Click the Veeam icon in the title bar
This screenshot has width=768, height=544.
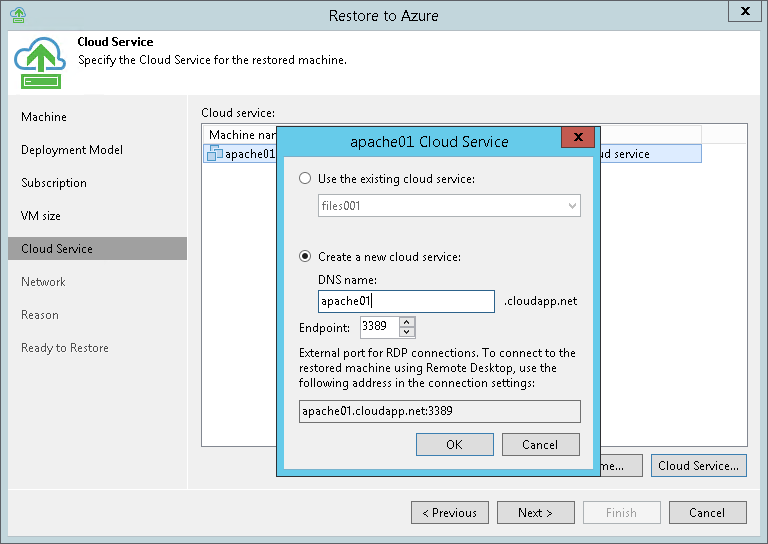coord(17,15)
